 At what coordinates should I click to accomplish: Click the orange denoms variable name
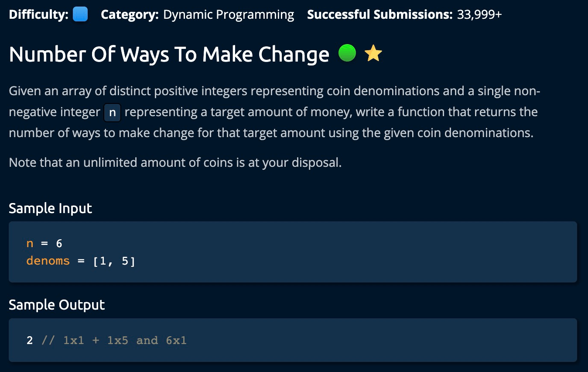[48, 261]
